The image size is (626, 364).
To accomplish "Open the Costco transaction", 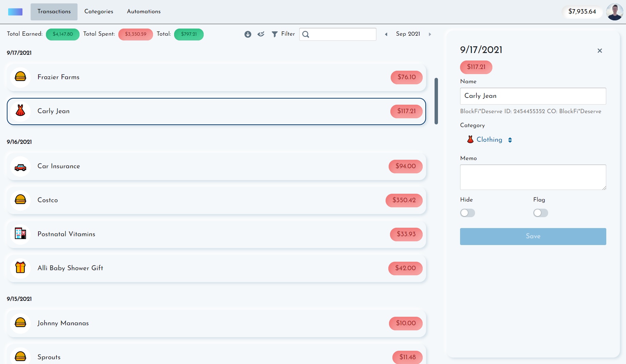I will pos(216,201).
